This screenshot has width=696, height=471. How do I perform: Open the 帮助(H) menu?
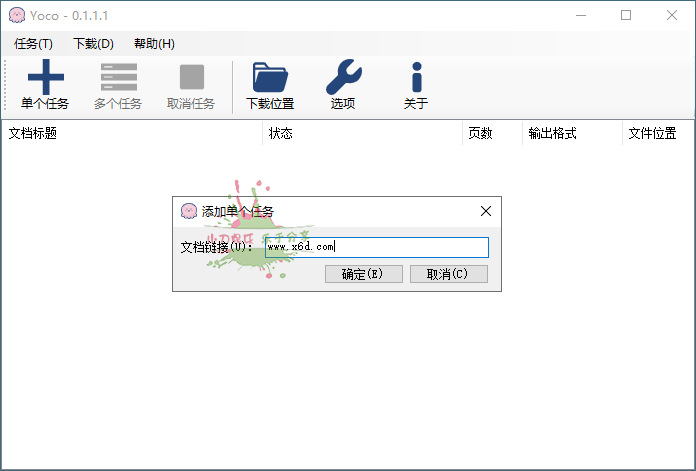click(154, 44)
